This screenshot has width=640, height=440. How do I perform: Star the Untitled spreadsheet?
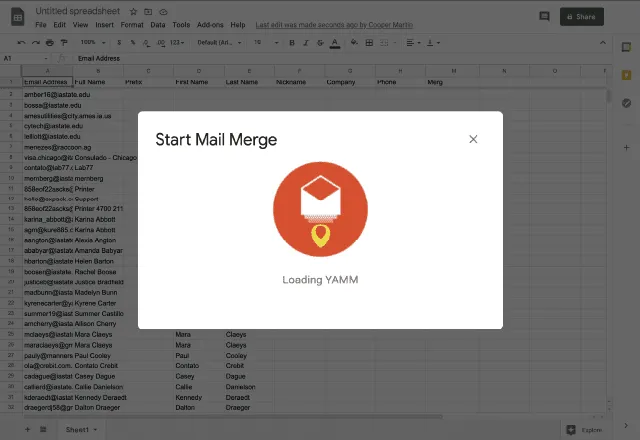[x=133, y=12]
